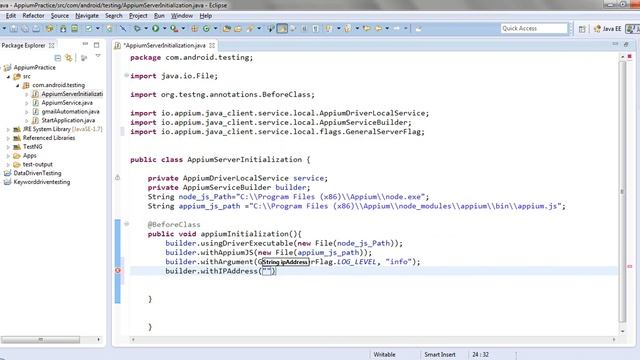This screenshot has width=640, height=360.
Task: Click the Open Perspective icon
Action: coord(582,29)
